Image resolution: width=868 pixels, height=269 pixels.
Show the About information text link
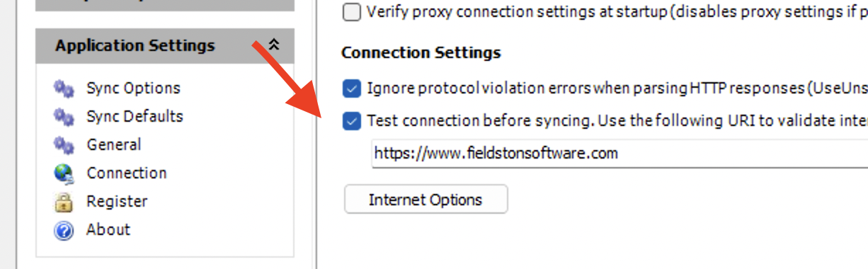click(x=108, y=230)
